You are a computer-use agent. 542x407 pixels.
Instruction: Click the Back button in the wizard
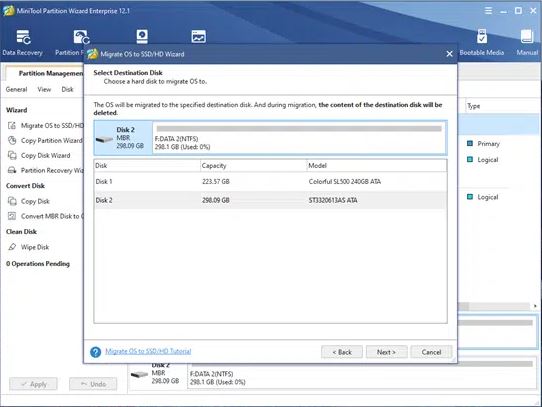(342, 352)
